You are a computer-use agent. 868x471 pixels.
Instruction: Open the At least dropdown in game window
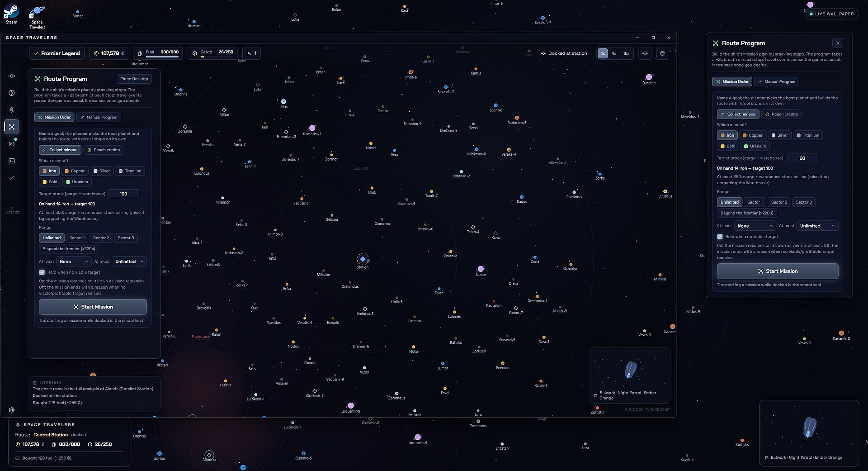coord(74,262)
